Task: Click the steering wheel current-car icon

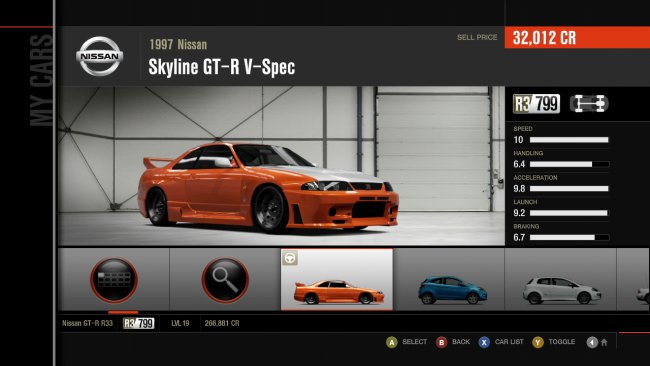Action: coord(290,258)
